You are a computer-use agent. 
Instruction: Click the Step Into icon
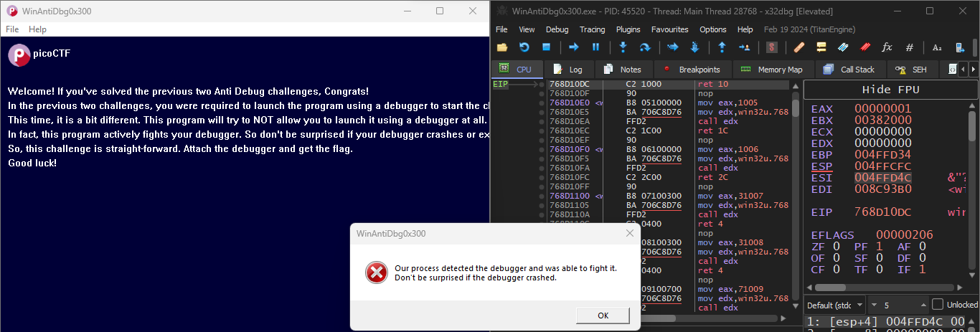623,47
